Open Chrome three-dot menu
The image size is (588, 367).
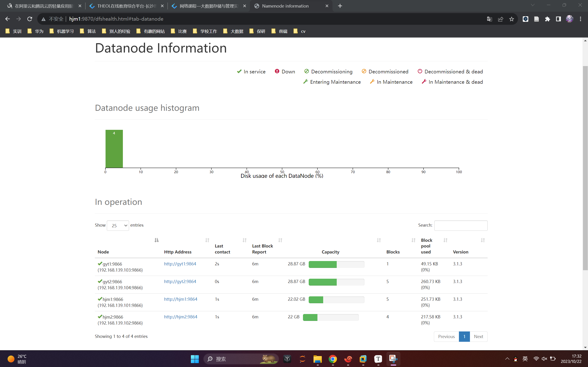pos(580,19)
